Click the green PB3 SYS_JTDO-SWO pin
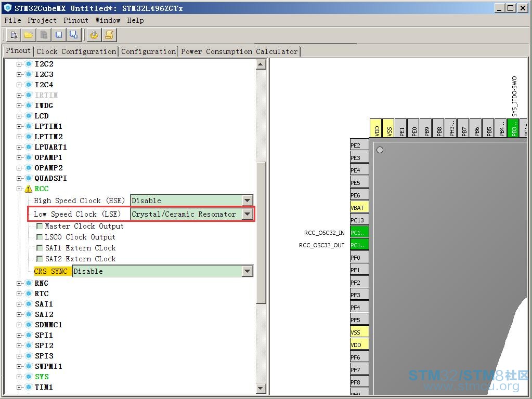532x399 pixels. (513, 128)
